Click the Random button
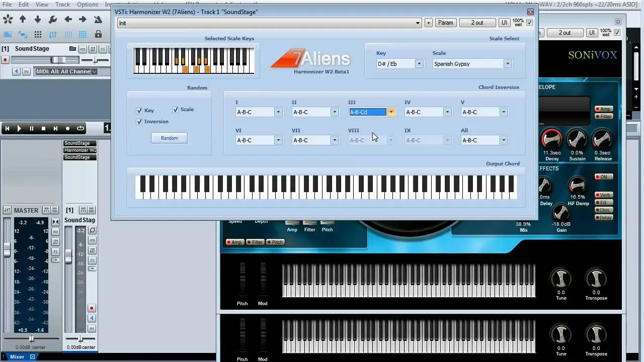Screen dimensions: 644x362 pyautogui.click(x=169, y=138)
